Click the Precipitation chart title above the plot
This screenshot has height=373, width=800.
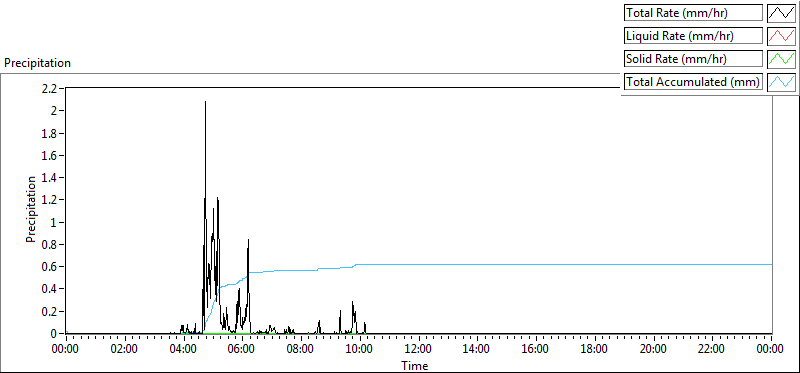point(38,63)
